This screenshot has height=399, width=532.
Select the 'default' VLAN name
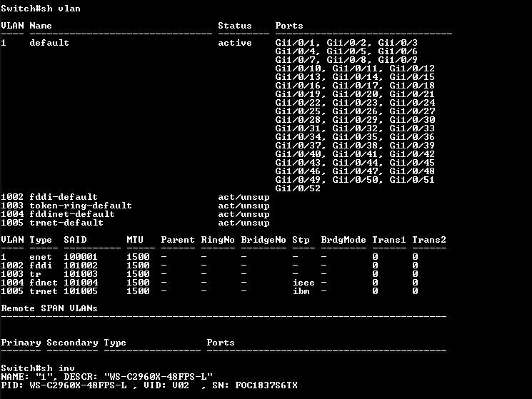(49, 43)
